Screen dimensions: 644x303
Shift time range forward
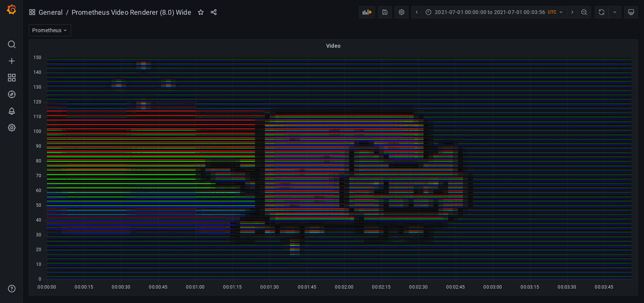(572, 12)
